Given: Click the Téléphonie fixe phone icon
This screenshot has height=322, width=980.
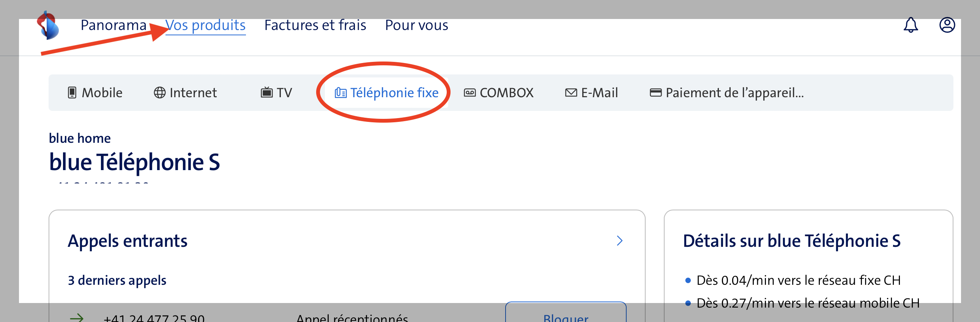Looking at the screenshot, I should (x=340, y=93).
